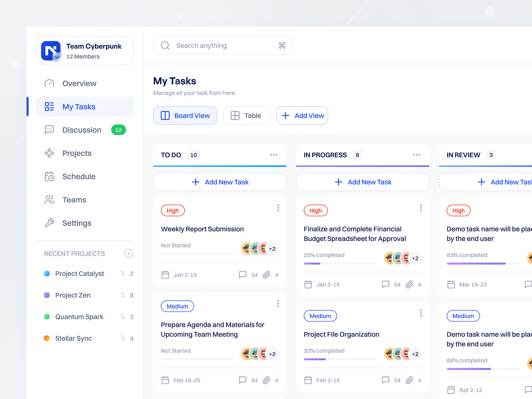Select the Teams icon in sidebar
Screen dimensions: 532x399
(49, 199)
